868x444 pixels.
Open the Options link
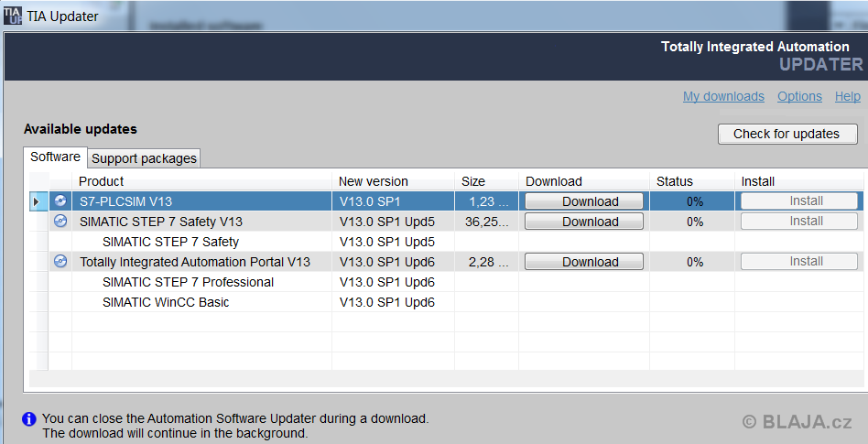tap(799, 96)
